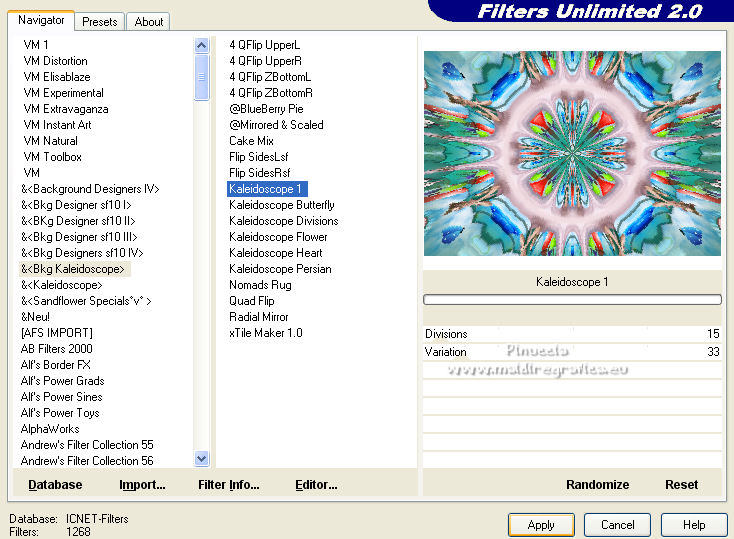The width and height of the screenshot is (734, 539).
Task: Choose the Cake Mix filter
Action: [251, 141]
